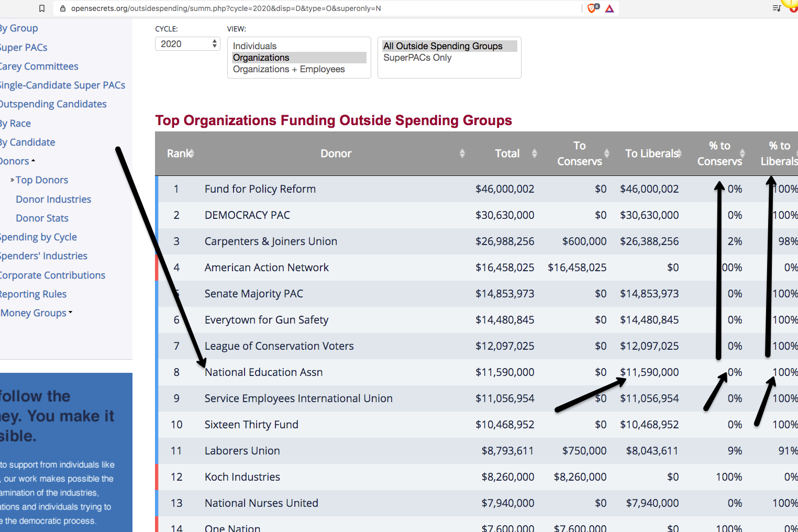Screen dimensions: 798x532
Task: Sort table by the Donor column arrows
Action: click(x=462, y=153)
